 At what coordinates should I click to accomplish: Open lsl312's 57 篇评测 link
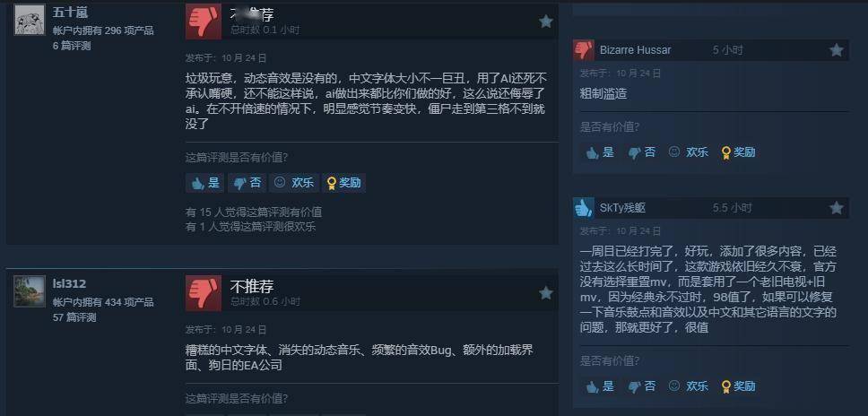click(x=74, y=317)
